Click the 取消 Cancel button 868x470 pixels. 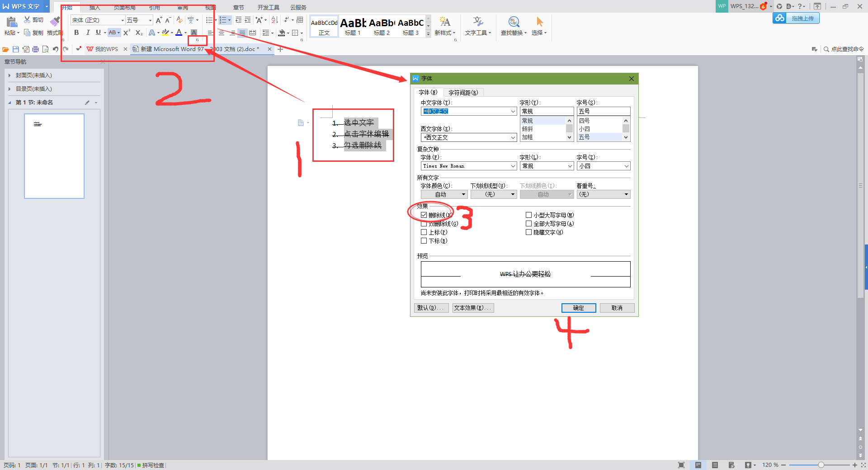pyautogui.click(x=617, y=308)
